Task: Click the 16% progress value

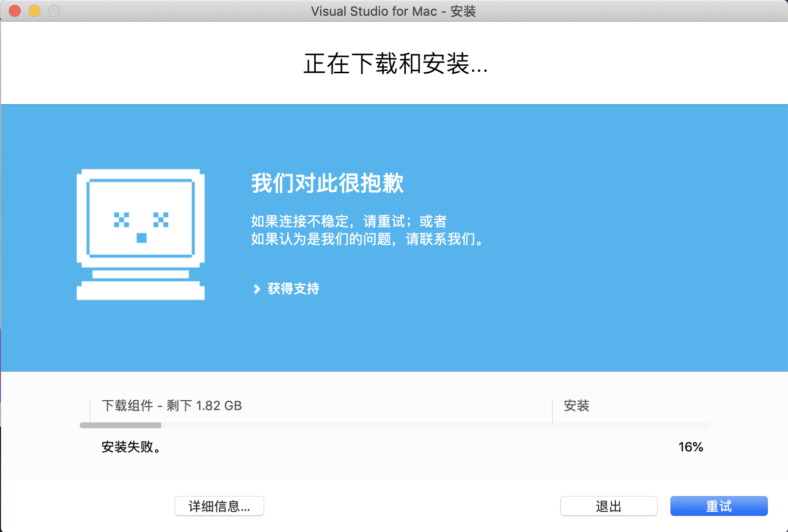Action: pyautogui.click(x=691, y=447)
